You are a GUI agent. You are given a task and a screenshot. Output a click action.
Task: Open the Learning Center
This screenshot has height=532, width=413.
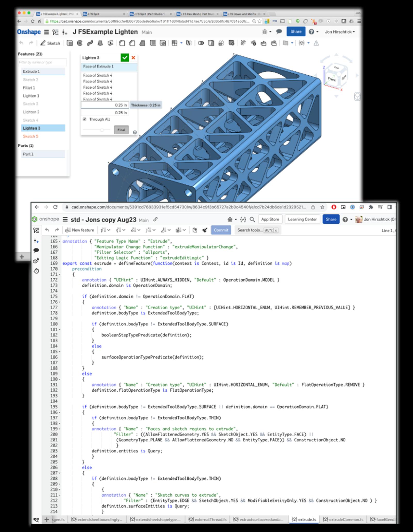[302, 220]
